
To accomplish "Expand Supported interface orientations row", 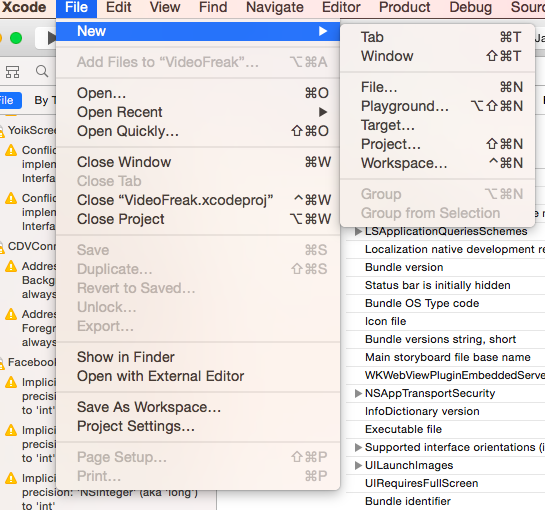I will 358,447.
